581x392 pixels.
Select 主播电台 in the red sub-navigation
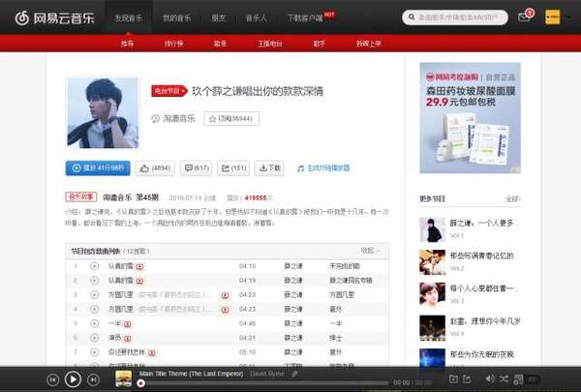[270, 44]
